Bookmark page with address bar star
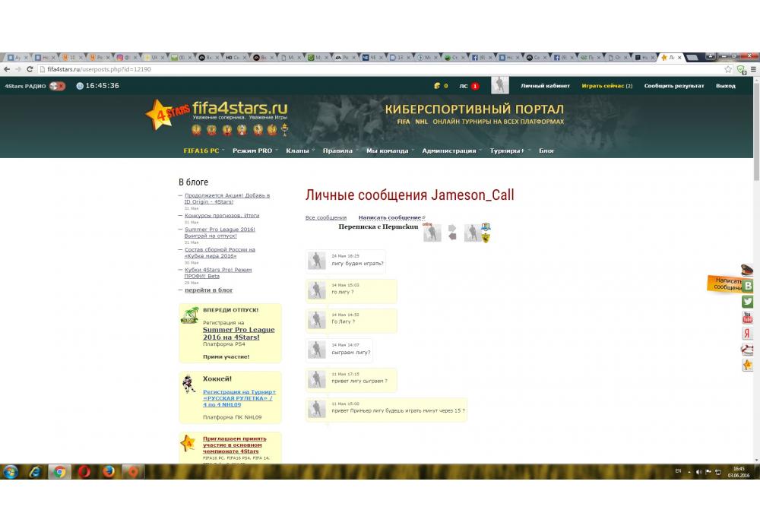Image resolution: width=760 pixels, height=532 pixels. tap(728, 69)
